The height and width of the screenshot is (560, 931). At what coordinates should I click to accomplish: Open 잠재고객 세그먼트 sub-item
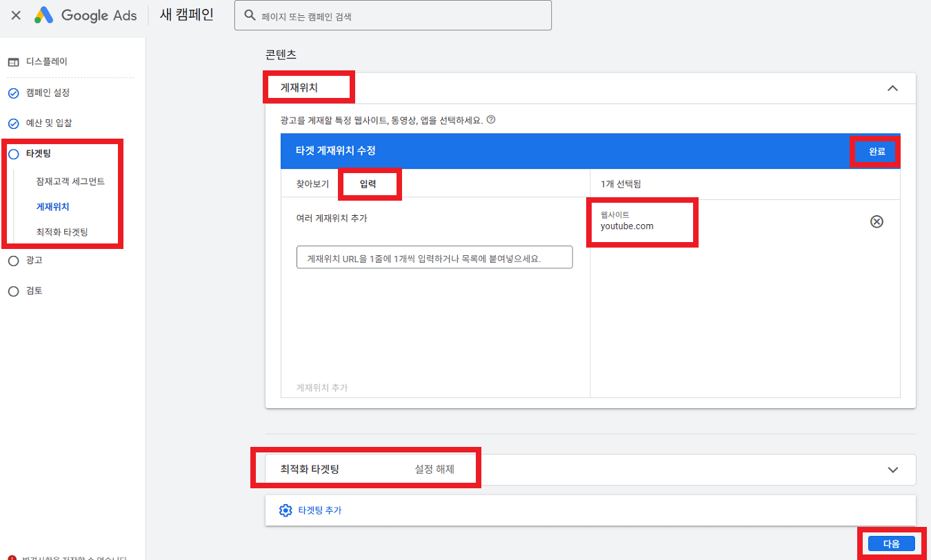71,181
